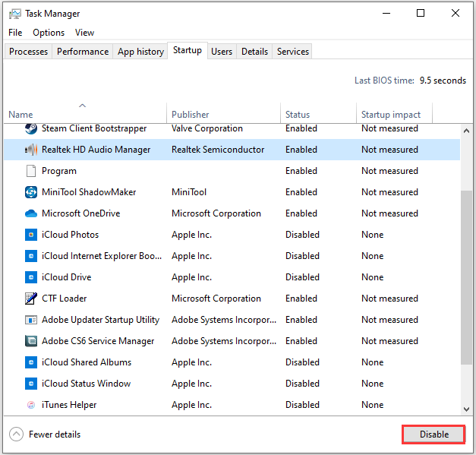Viewport: 476px width, 455px height.
Task: Open the Options menu
Action: 49,33
